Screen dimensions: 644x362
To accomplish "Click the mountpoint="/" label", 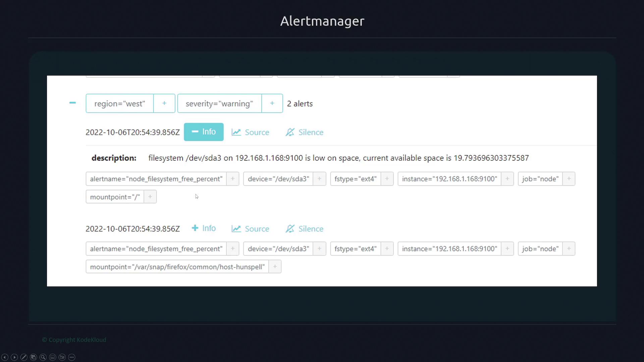I will (x=115, y=197).
